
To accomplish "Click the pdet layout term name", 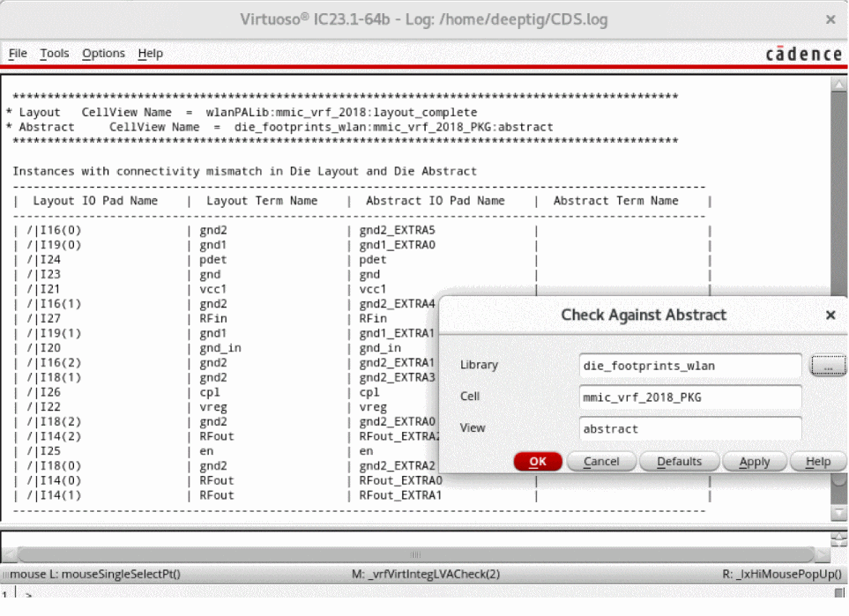I will coord(212,259).
